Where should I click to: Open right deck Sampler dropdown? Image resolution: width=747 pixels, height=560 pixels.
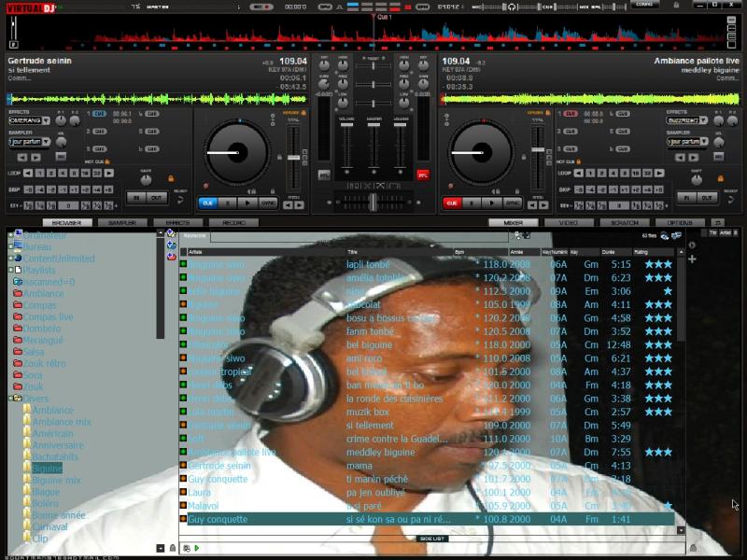[x=685, y=142]
